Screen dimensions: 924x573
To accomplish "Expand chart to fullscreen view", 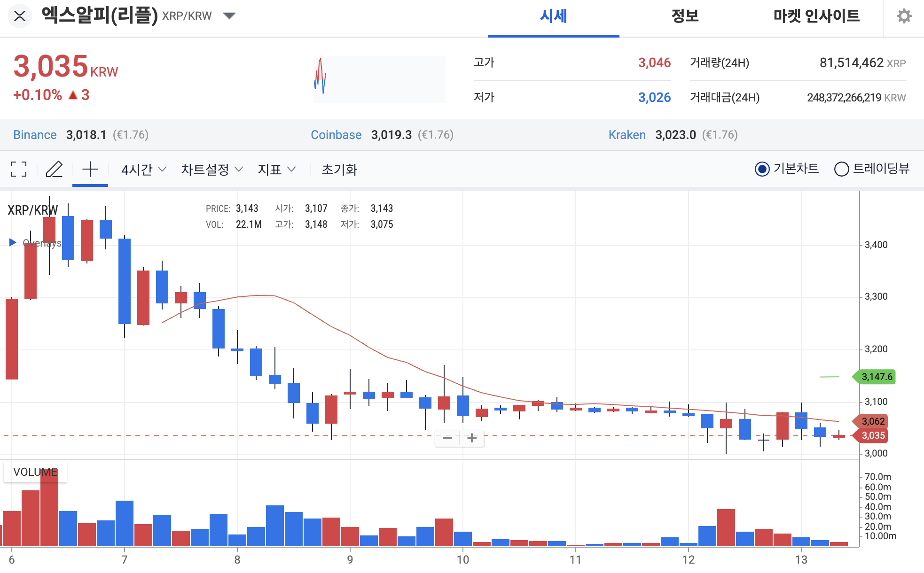I will click(x=18, y=169).
